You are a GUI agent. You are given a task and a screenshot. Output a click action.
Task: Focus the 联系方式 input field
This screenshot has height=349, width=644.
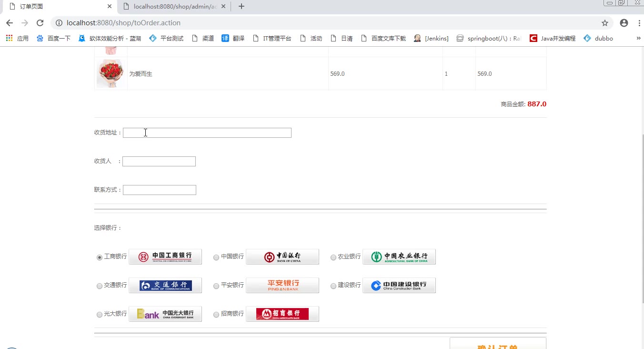coord(160,190)
